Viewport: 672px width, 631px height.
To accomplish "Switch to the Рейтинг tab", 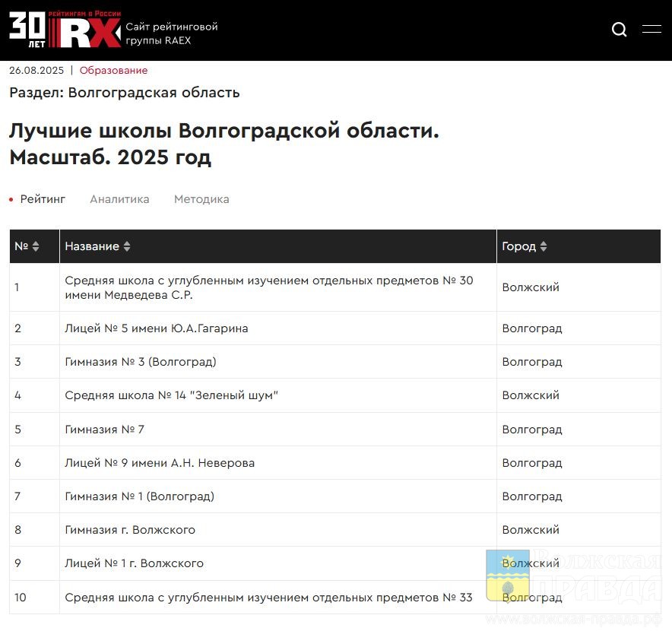I will pos(43,199).
